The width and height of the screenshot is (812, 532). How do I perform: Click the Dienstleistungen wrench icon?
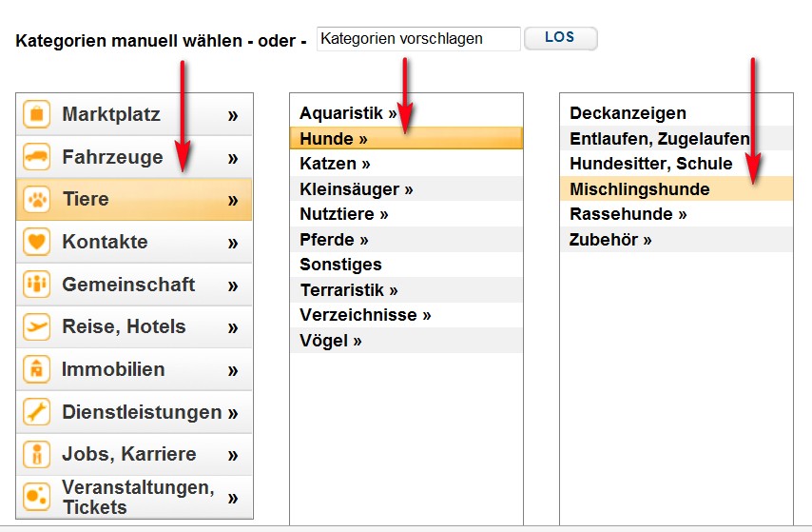coord(37,412)
